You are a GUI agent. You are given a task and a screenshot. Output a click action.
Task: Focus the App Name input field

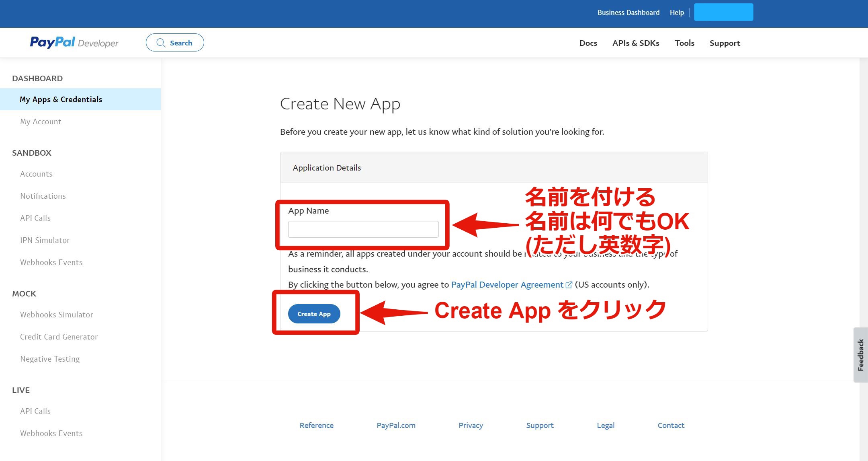pos(363,229)
